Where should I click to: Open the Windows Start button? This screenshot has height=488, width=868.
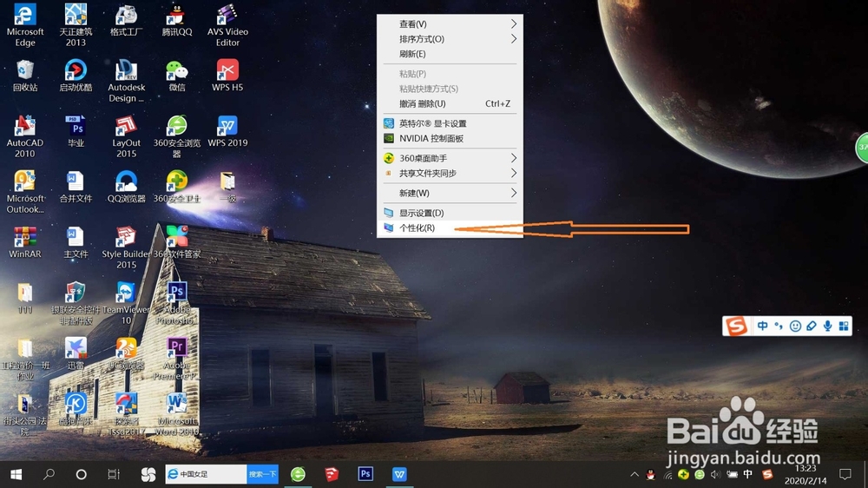(x=16, y=474)
